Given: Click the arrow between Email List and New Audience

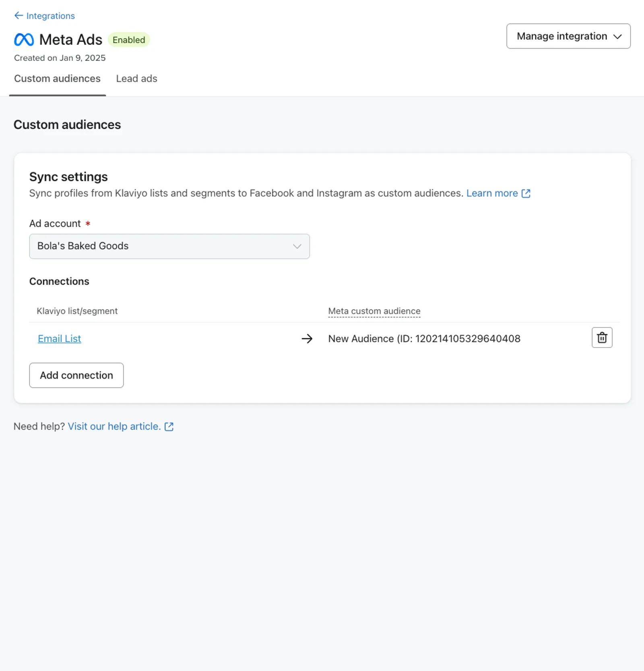Looking at the screenshot, I should tap(307, 339).
